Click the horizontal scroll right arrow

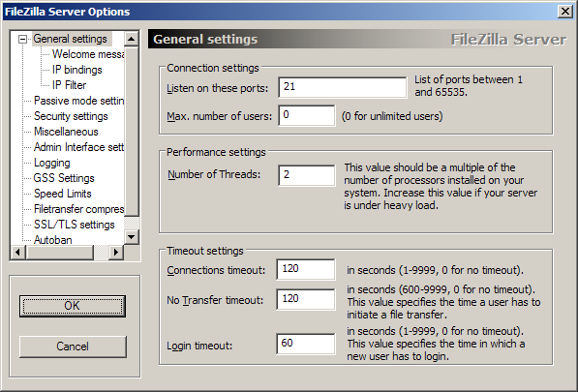point(116,253)
